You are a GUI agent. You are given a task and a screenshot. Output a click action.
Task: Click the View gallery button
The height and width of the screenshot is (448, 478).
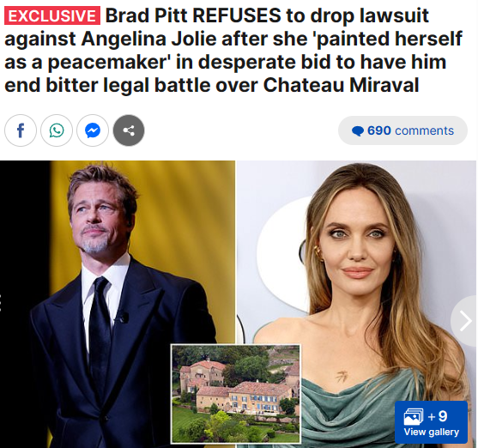[x=431, y=422]
